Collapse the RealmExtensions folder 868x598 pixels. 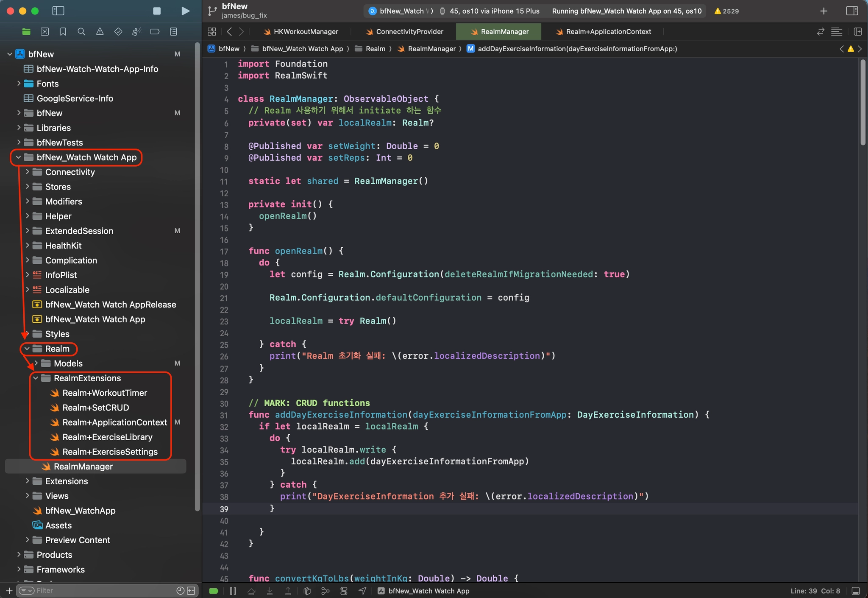(x=36, y=378)
